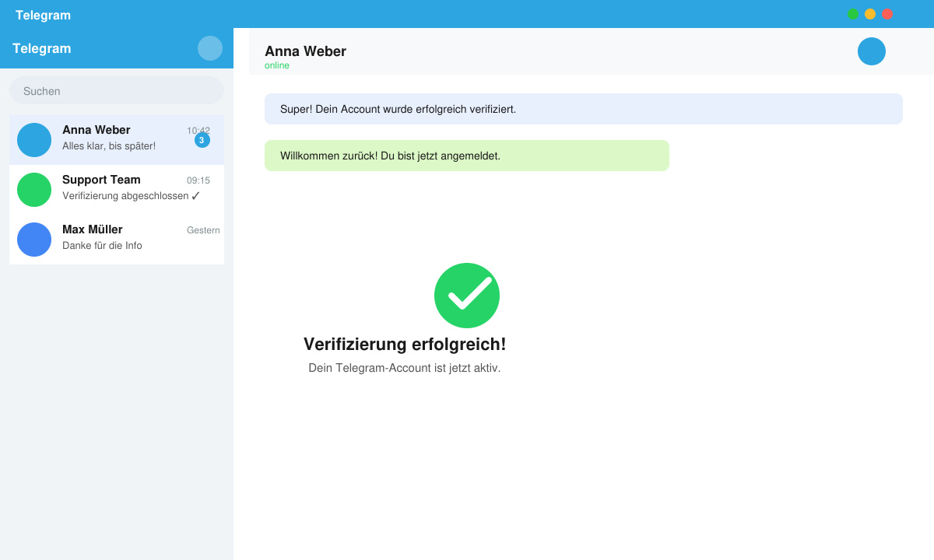The width and height of the screenshot is (934, 560).
Task: Click Max Müller's blue avatar
Action: click(x=34, y=240)
